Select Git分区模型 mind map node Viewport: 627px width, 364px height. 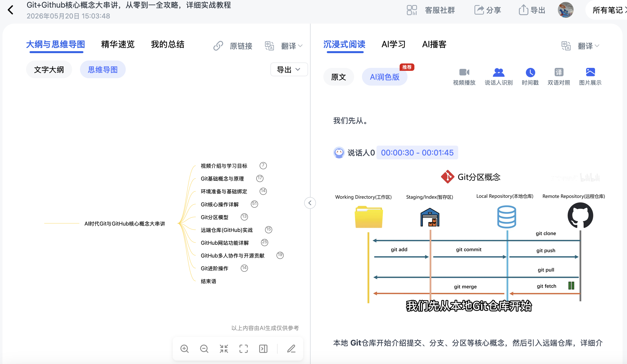(x=215, y=217)
